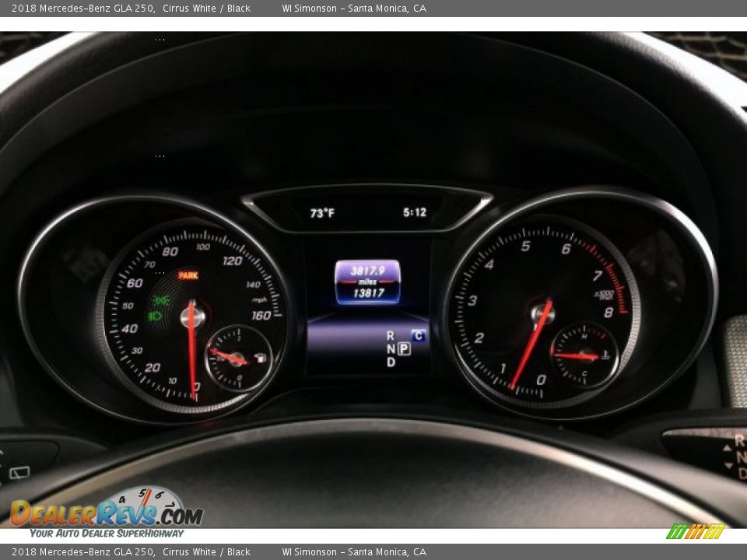Click the coolant temperature icon
The image size is (747, 560).
click(606, 355)
